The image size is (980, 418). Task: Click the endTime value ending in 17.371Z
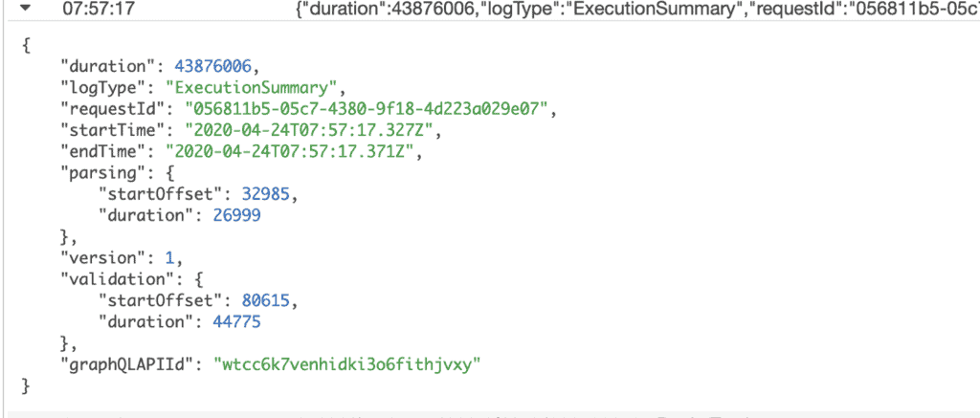coord(291,152)
